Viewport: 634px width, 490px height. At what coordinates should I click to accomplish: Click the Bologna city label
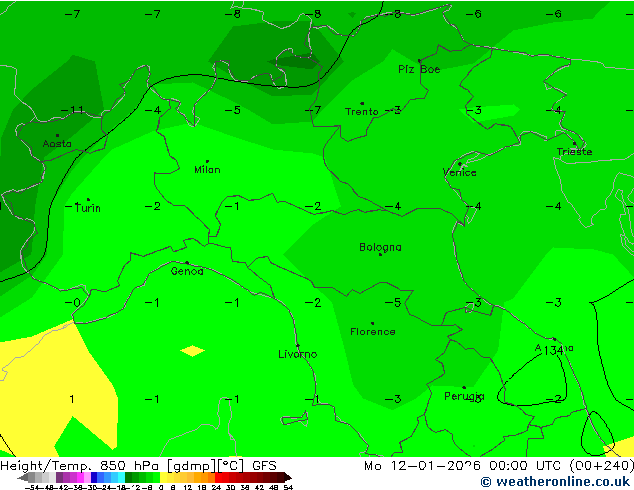[x=380, y=247]
